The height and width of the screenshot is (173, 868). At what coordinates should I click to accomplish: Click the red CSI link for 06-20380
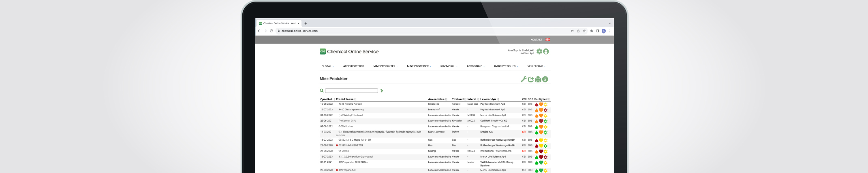[x=524, y=151]
